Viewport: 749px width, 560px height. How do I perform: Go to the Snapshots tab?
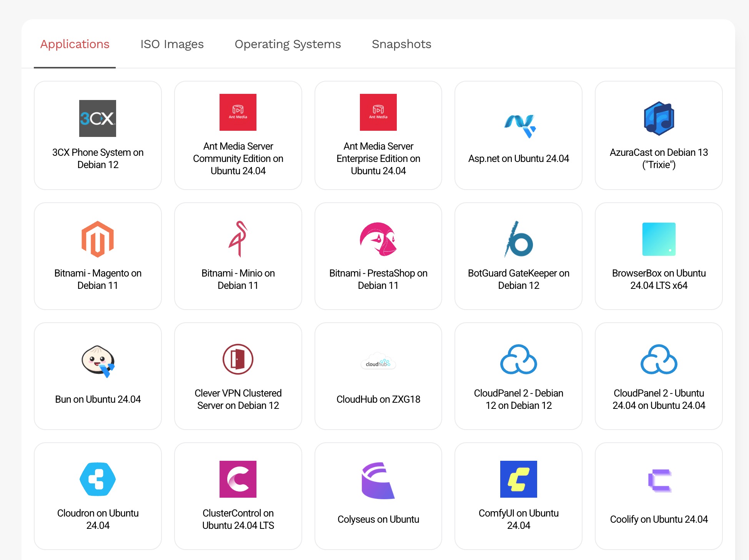coord(401,44)
